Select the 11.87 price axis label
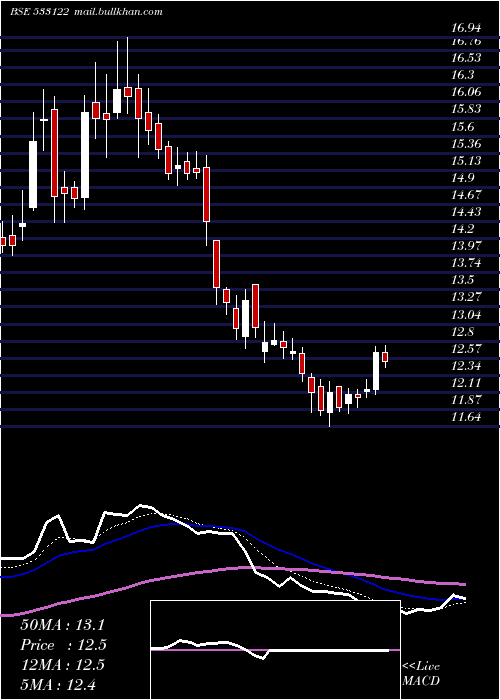 466,400
